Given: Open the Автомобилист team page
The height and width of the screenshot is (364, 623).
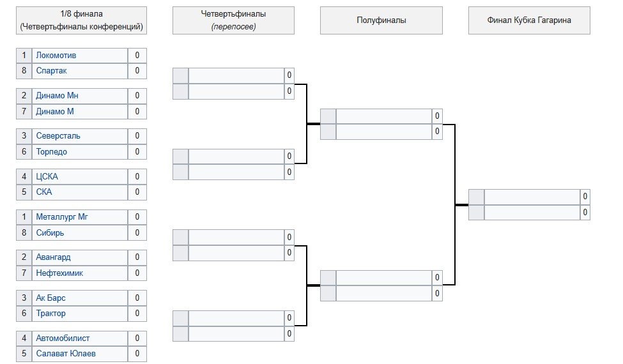Looking at the screenshot, I should coord(63,338).
